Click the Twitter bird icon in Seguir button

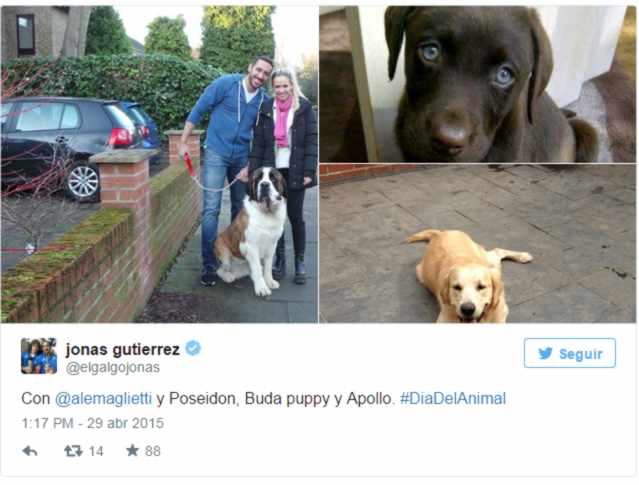[x=545, y=353]
